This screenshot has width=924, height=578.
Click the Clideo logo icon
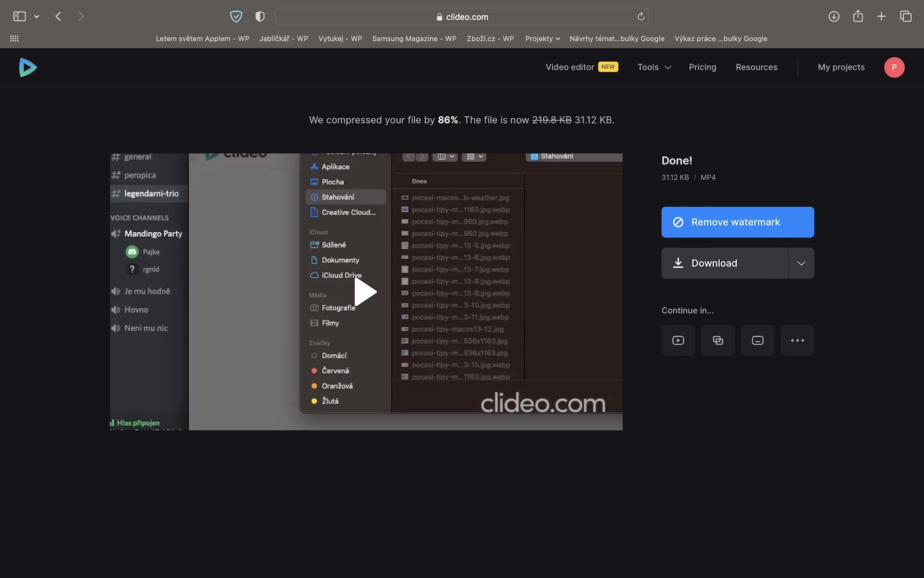[x=28, y=67]
